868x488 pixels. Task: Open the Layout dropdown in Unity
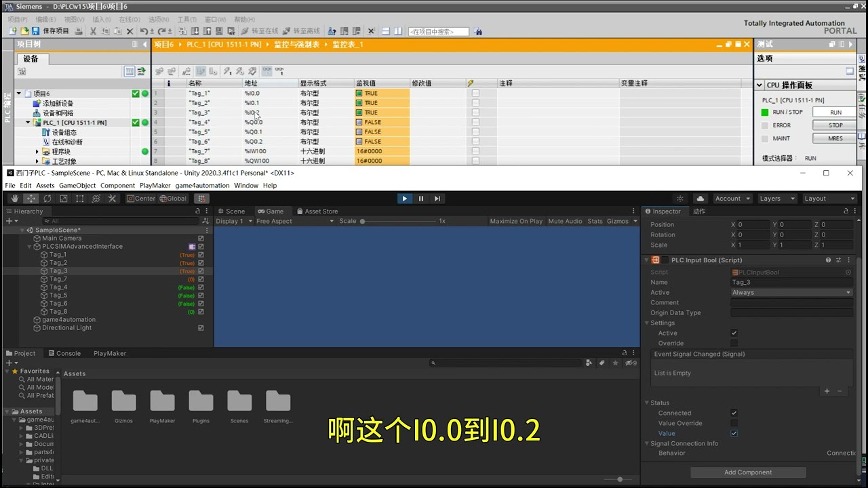829,199
